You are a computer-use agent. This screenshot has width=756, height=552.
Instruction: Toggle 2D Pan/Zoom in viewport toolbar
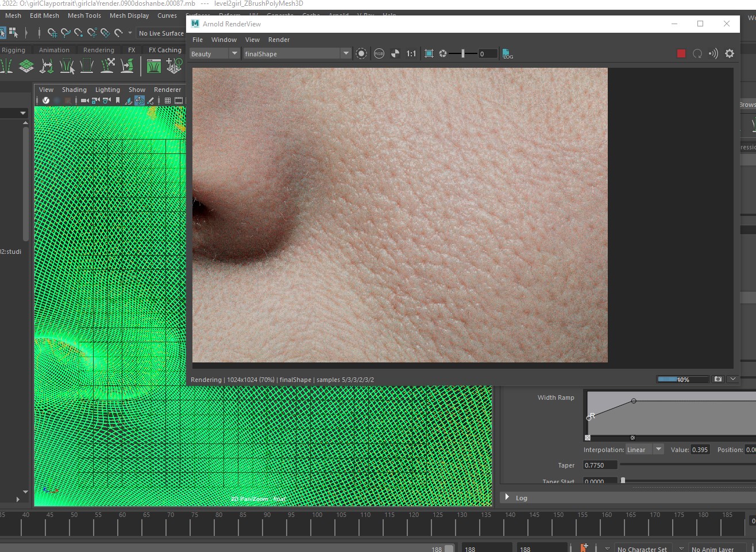coord(140,101)
